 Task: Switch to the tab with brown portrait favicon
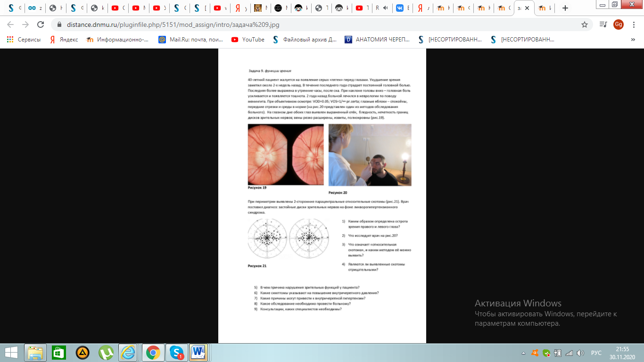point(261,8)
